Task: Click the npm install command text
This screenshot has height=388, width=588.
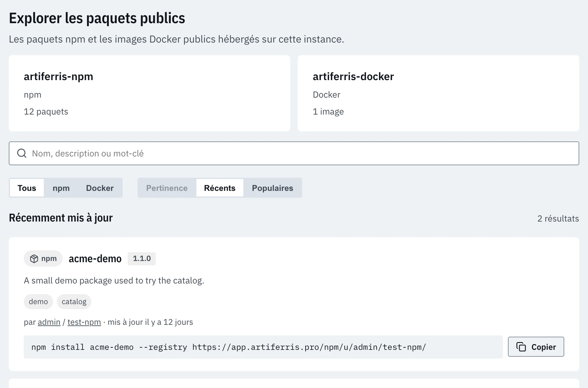Action: pyautogui.click(x=229, y=347)
